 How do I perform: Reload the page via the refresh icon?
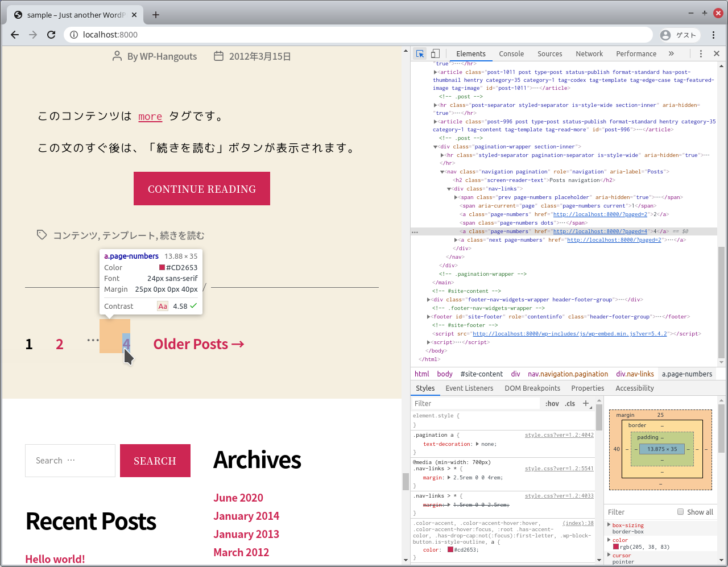click(x=51, y=34)
